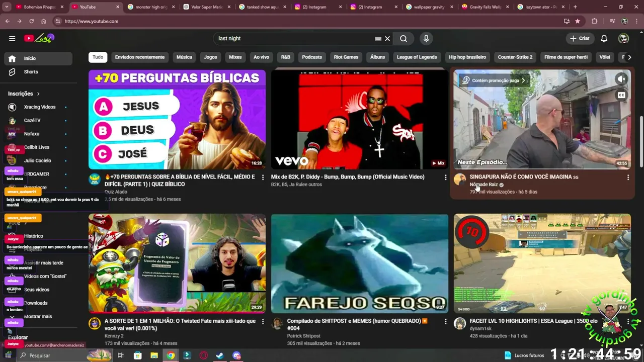The height and width of the screenshot is (362, 644).
Task: Open Task View on the taskbar
Action: coord(121,355)
